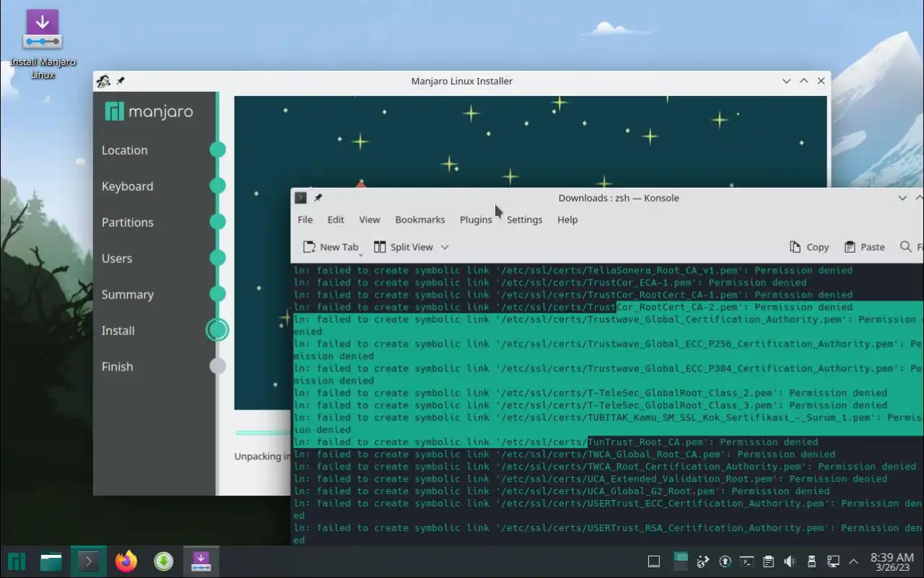The image size is (924, 578).
Task: Click the Keyboard step in installer sidebar
Action: click(x=127, y=186)
